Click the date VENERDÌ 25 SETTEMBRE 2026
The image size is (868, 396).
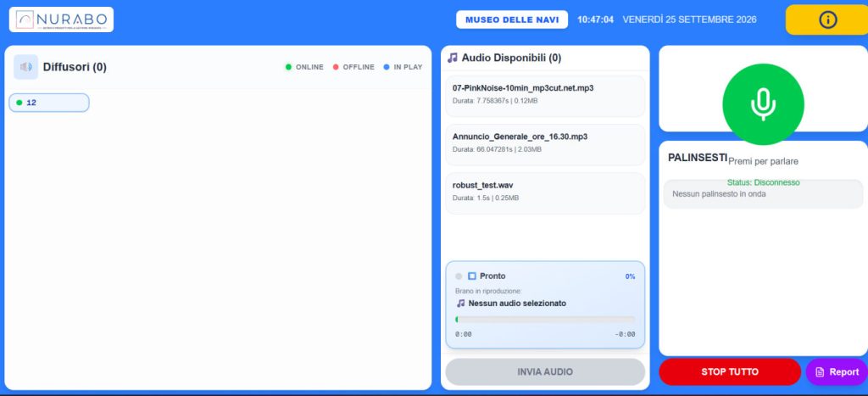point(689,20)
